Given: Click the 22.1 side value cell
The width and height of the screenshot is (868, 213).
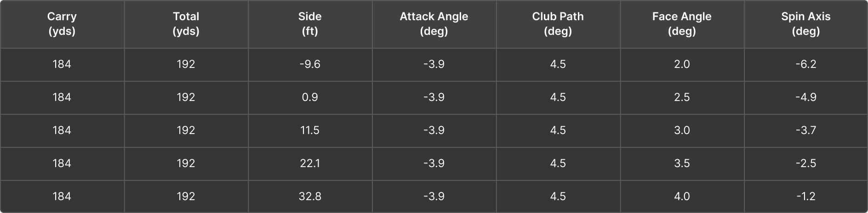Looking at the screenshot, I should [310, 163].
